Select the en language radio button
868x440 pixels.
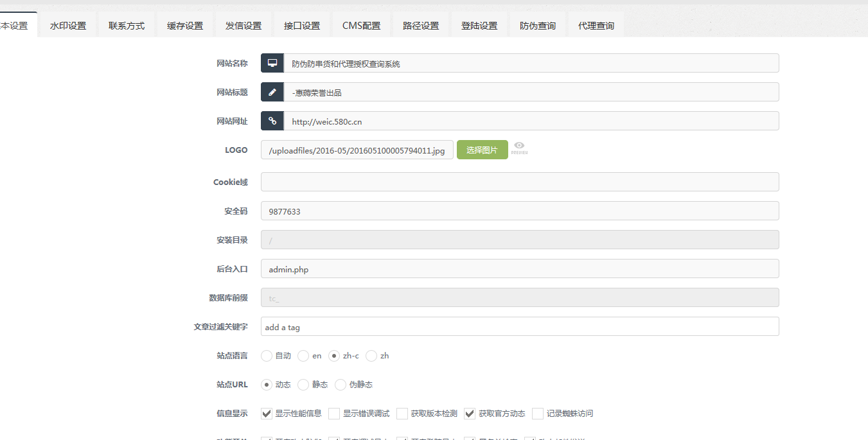click(303, 356)
